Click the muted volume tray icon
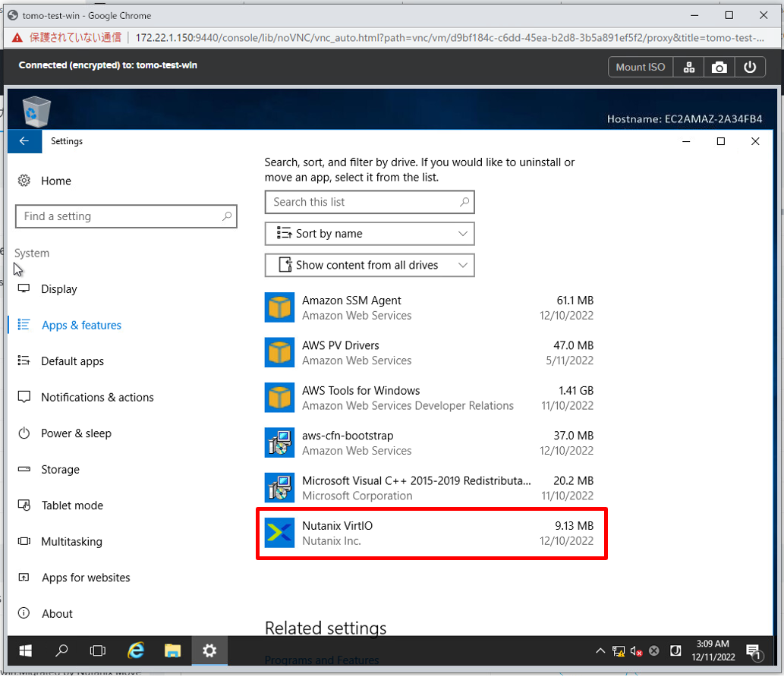The image size is (784, 677). pos(636,650)
